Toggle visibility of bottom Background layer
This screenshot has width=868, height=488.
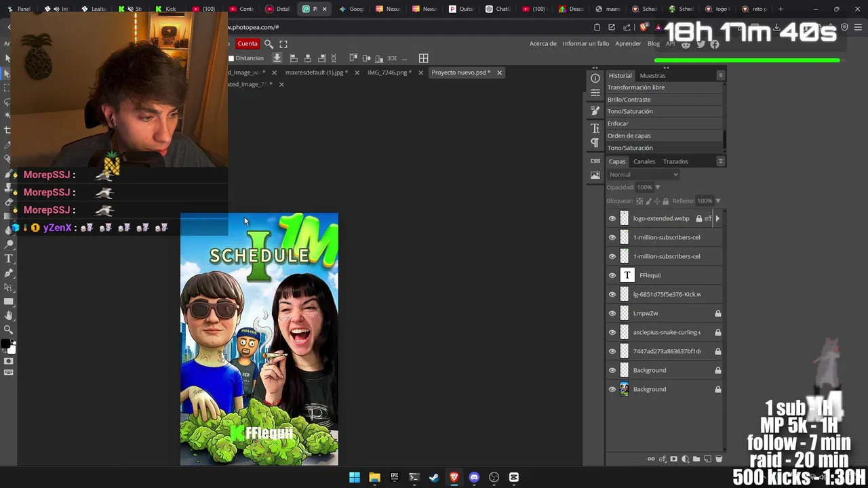tap(612, 389)
